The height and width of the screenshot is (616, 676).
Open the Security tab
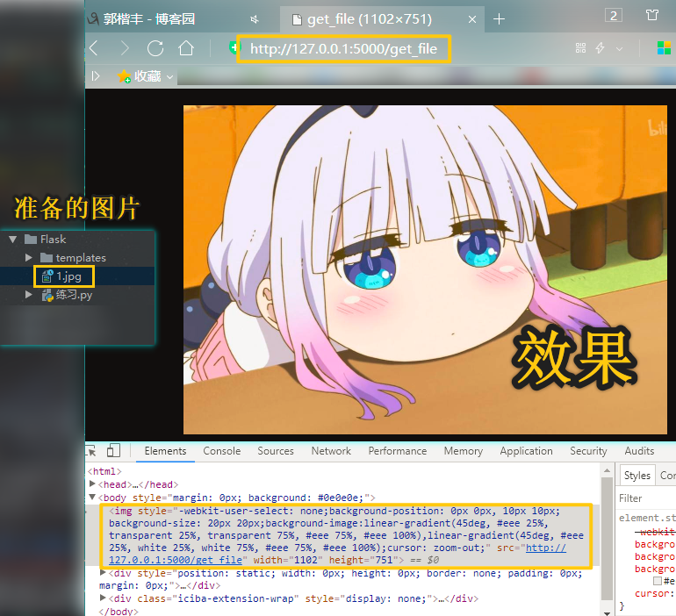point(588,451)
